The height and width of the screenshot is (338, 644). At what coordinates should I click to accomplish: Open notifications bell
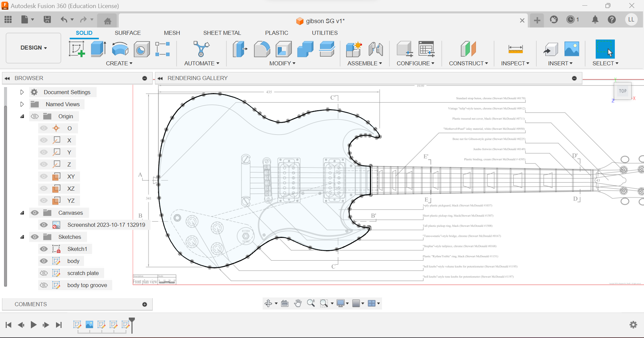point(595,19)
